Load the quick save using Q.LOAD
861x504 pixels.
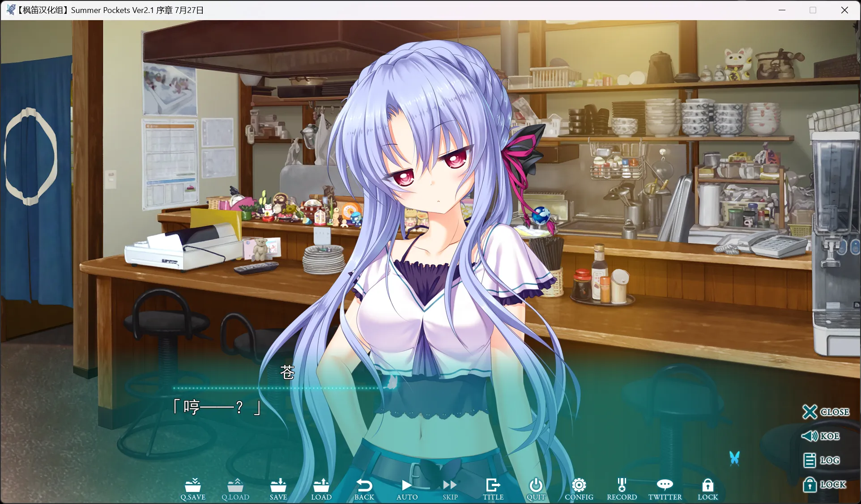tap(235, 489)
